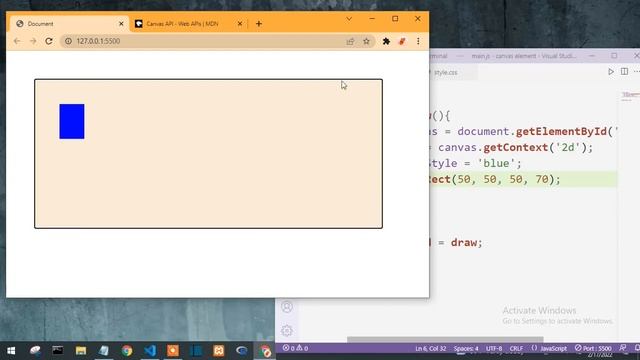
Task: Reload the page at 127.0.0.1:5500
Action: [49, 41]
